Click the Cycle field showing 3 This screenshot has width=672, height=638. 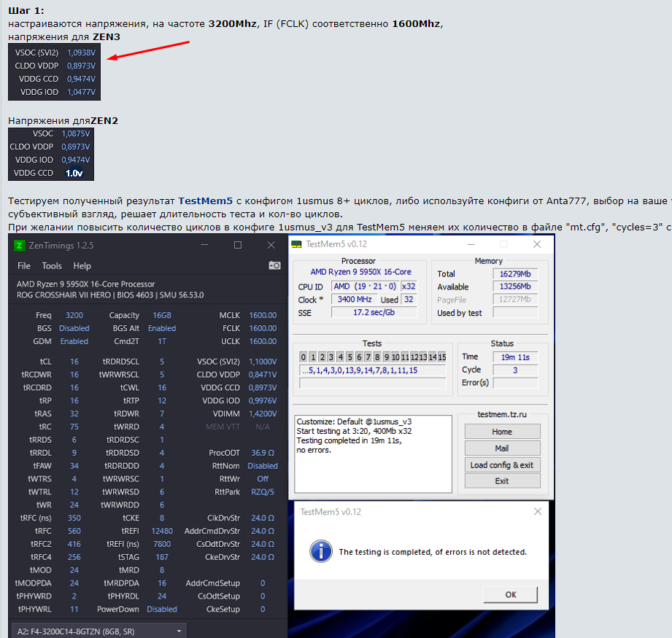coord(515,370)
